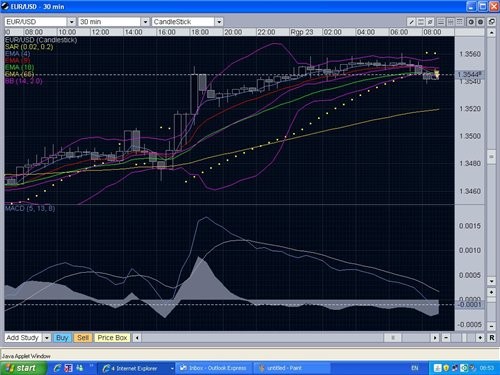Toggle horizontal grid lines
Image resolution: width=500 pixels, height=375 pixels.
(441, 22)
